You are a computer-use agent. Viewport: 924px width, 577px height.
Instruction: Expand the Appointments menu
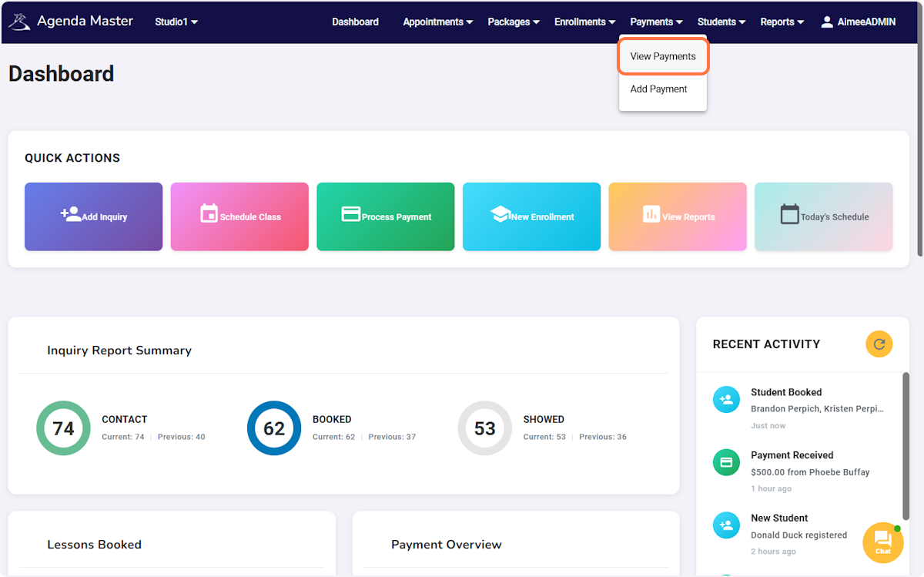tap(437, 22)
